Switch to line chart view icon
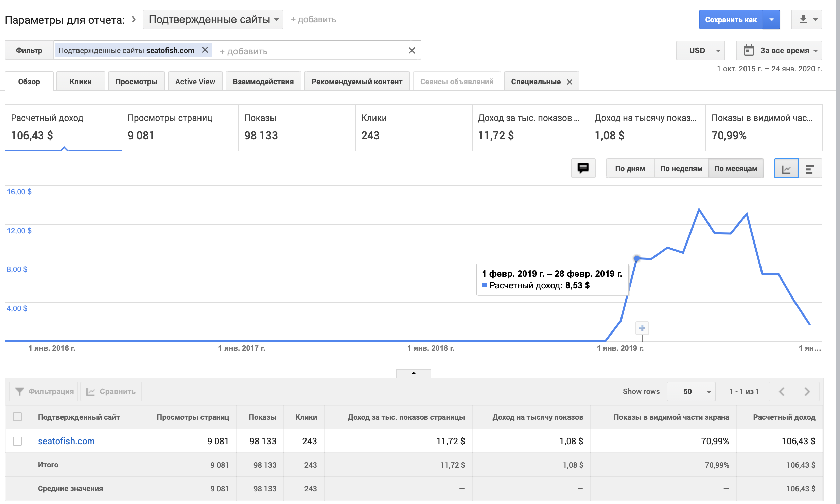Screen dimensions: 840x504 coord(786,168)
